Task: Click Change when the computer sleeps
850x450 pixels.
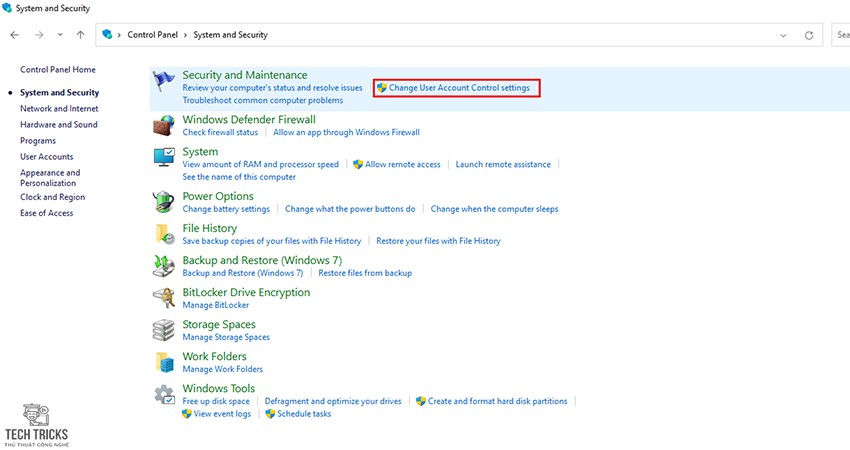Action: point(494,209)
